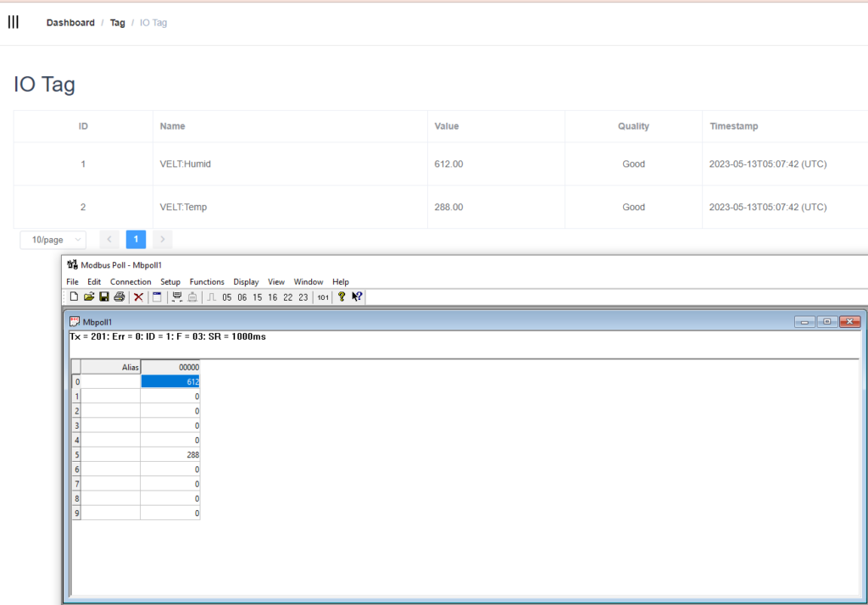The width and height of the screenshot is (868, 605).
Task: Click the Alias cell in row 0
Action: 111,381
